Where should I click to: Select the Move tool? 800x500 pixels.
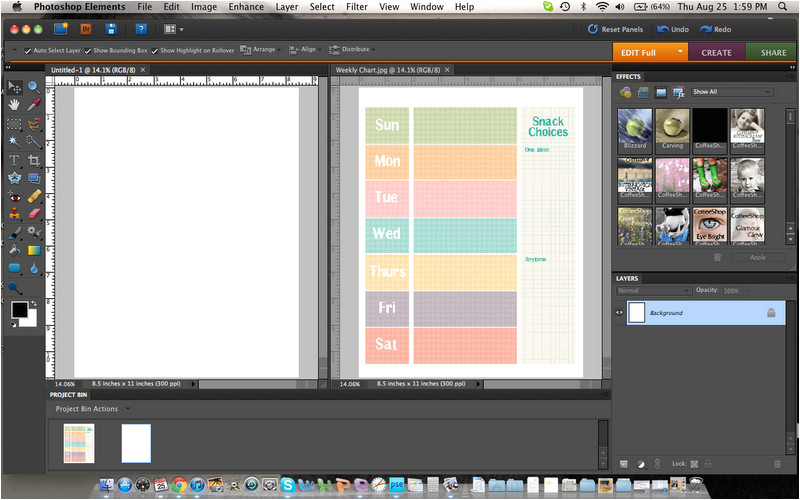pos(14,87)
